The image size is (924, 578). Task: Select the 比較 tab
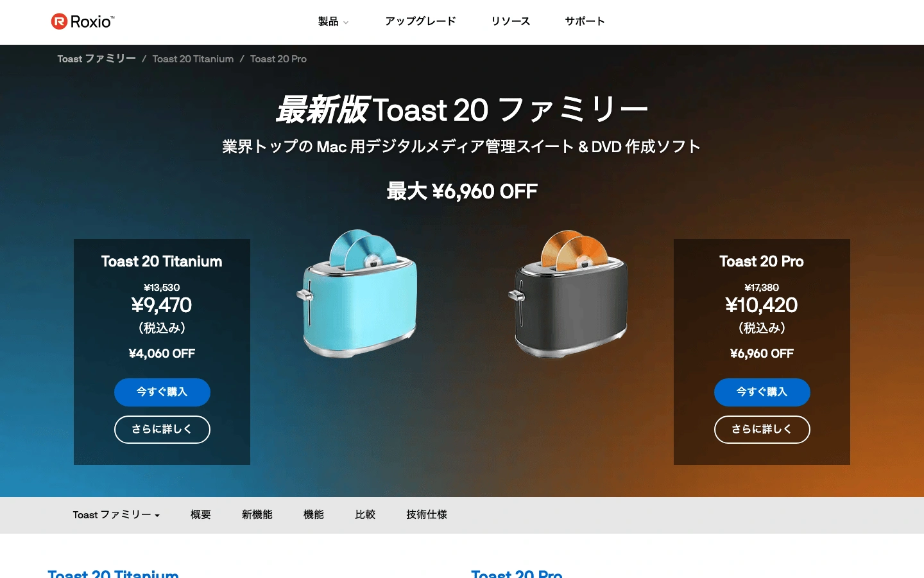365,514
